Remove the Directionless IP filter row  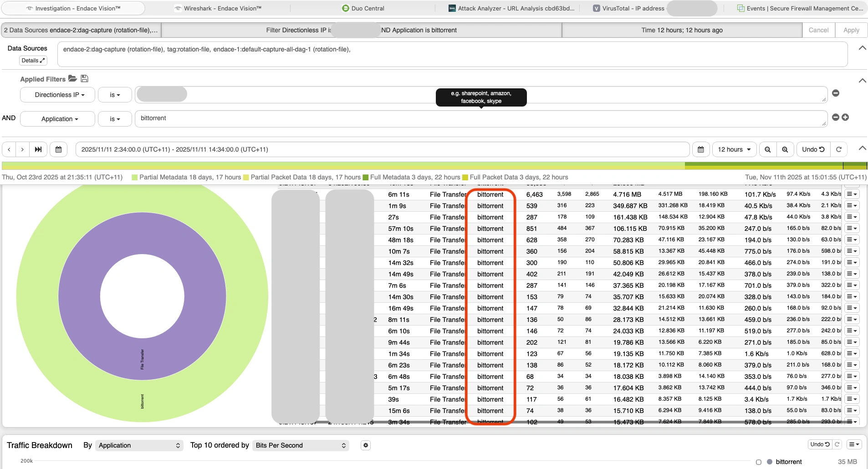[x=835, y=93]
